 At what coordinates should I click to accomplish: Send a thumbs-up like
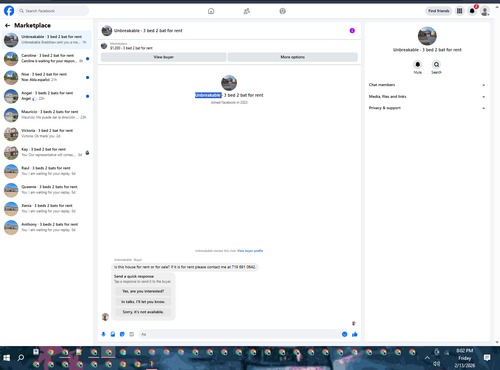point(355,334)
